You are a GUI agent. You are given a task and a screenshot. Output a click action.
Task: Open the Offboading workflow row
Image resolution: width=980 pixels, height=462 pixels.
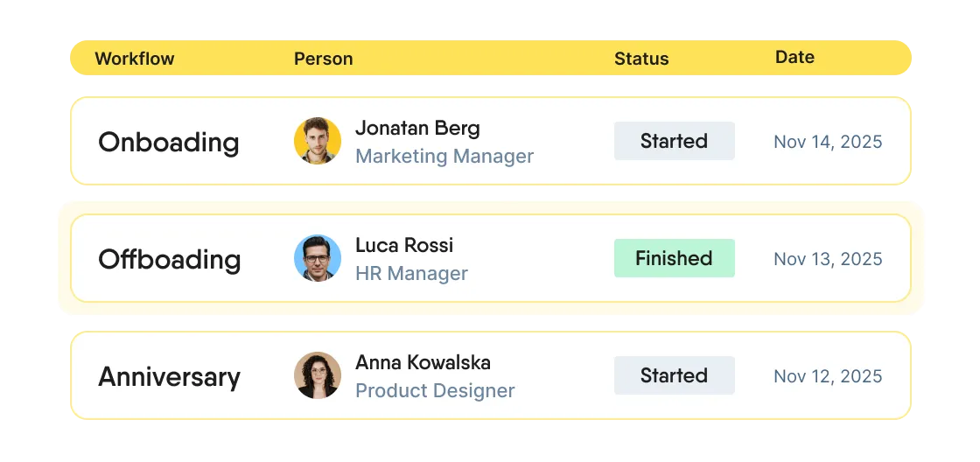[169, 259]
